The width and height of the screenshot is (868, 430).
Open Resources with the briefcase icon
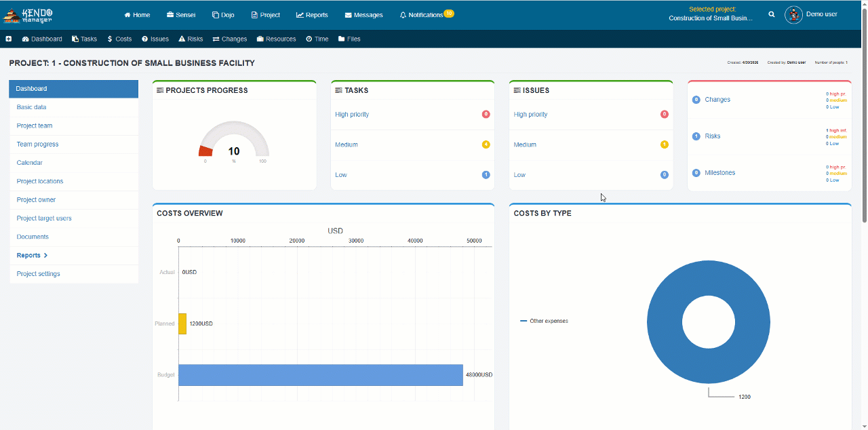tap(277, 39)
